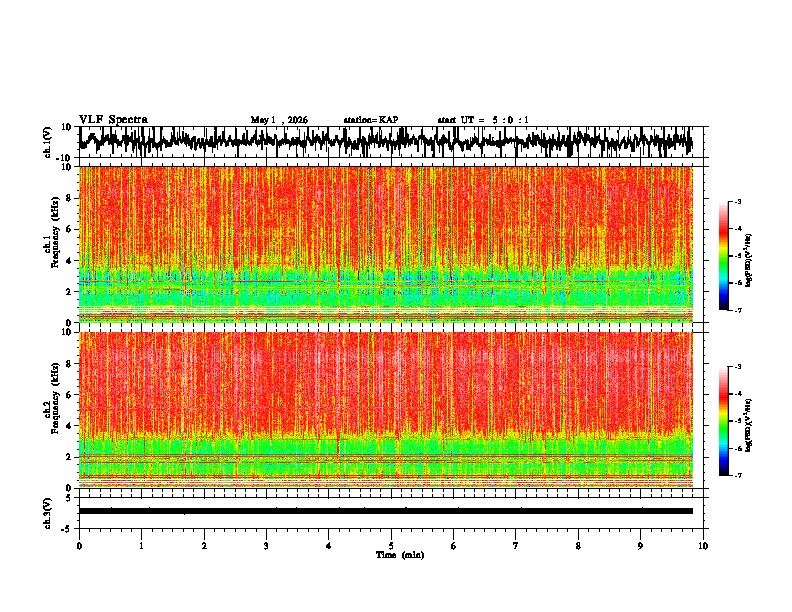Click the May 1, 2026 date label
The width and height of the screenshot is (792, 612).
[x=279, y=120]
